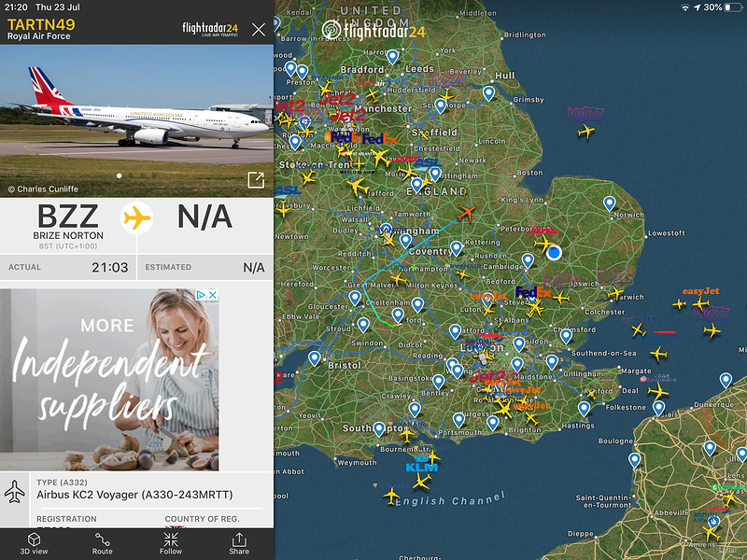Tap the first photo carousel dot
Image resolution: width=747 pixels, height=560 pixels.
120,175
